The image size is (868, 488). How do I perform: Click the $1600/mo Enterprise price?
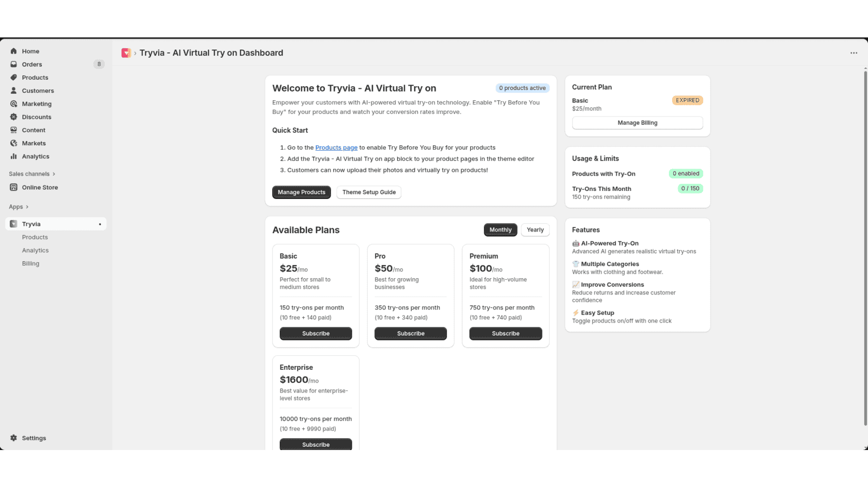(299, 380)
